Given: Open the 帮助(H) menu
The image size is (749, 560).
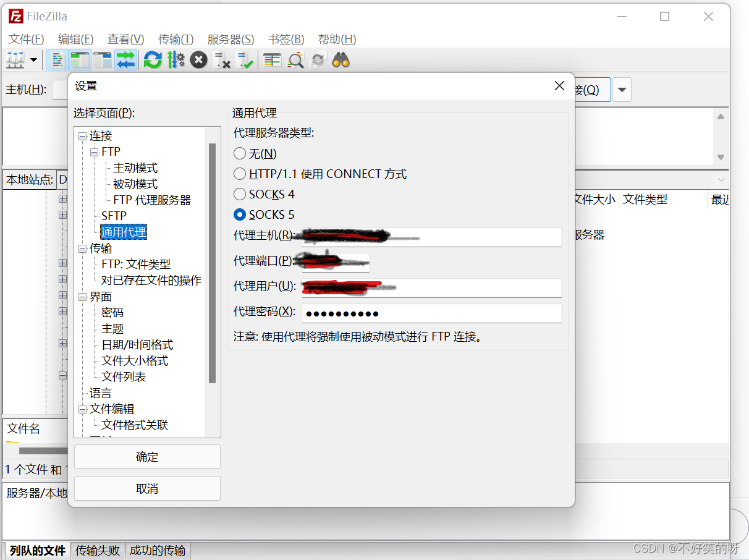Looking at the screenshot, I should [337, 39].
